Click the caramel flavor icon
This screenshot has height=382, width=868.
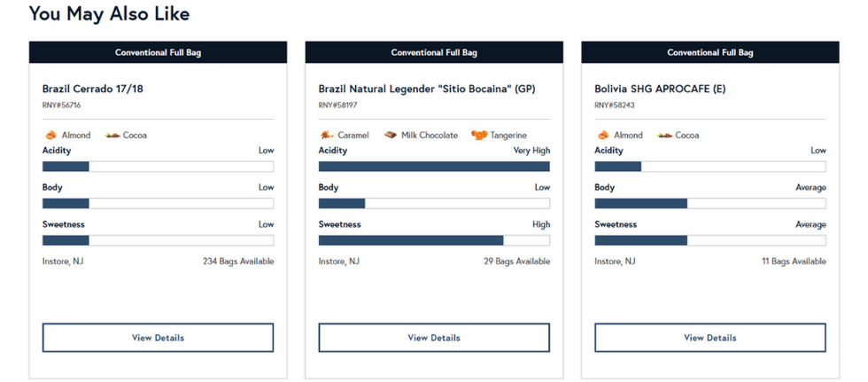tap(326, 135)
